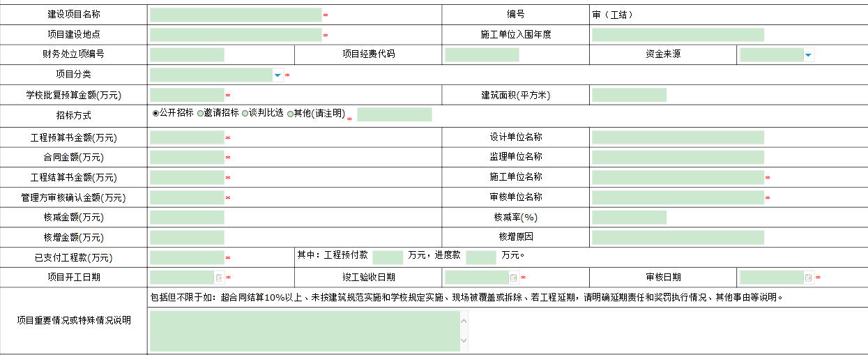Click the 施工单位名称 text field
The width and height of the screenshot is (868, 355).
click(677, 178)
